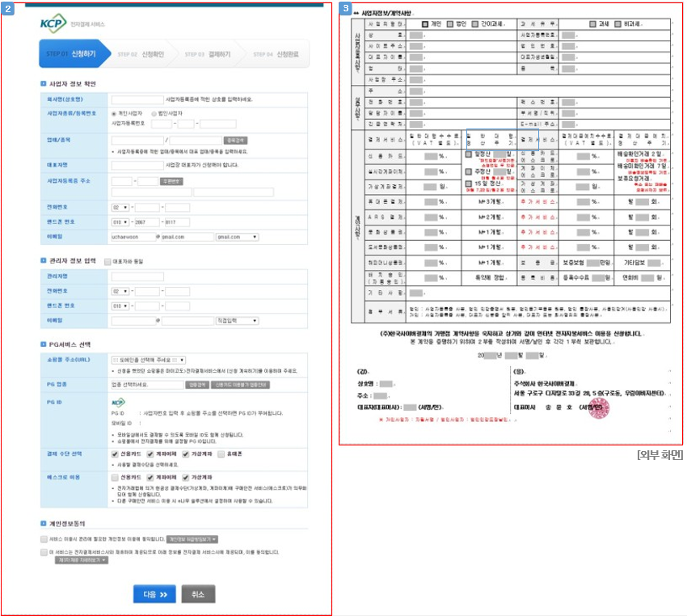
Task: Expand the 개인정보 취급방침보기 details
Action: [x=192, y=539]
